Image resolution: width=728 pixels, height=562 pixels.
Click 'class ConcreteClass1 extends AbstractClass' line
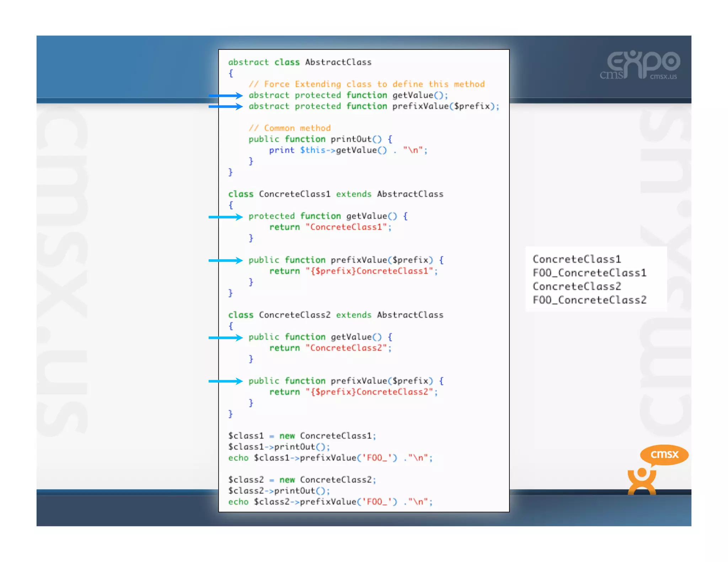[336, 194]
